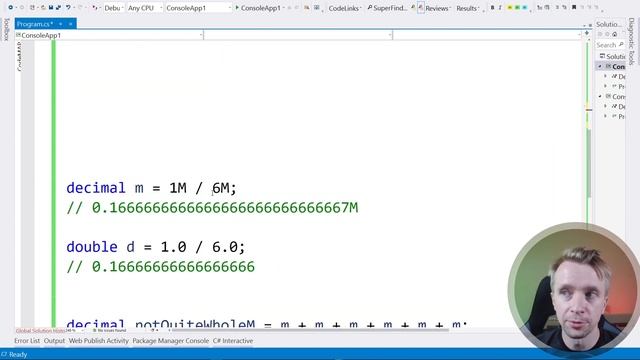Screen dimensions: 640x360
Task: Click the Bold formatting icon
Action: (492, 8)
